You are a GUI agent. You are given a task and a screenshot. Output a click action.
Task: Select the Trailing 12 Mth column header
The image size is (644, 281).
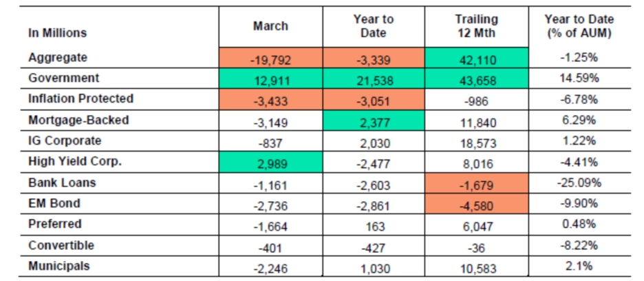point(476,26)
